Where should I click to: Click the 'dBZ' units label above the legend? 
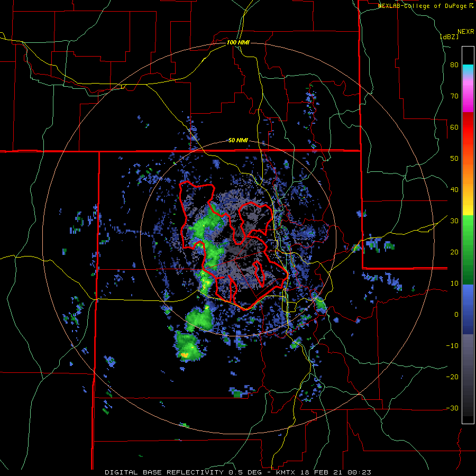pyautogui.click(x=449, y=36)
